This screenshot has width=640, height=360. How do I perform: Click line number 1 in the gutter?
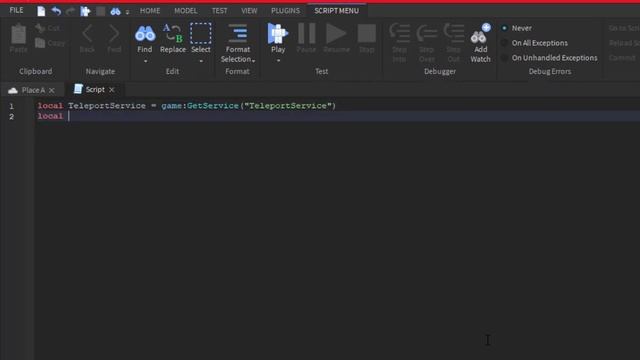[x=11, y=106]
